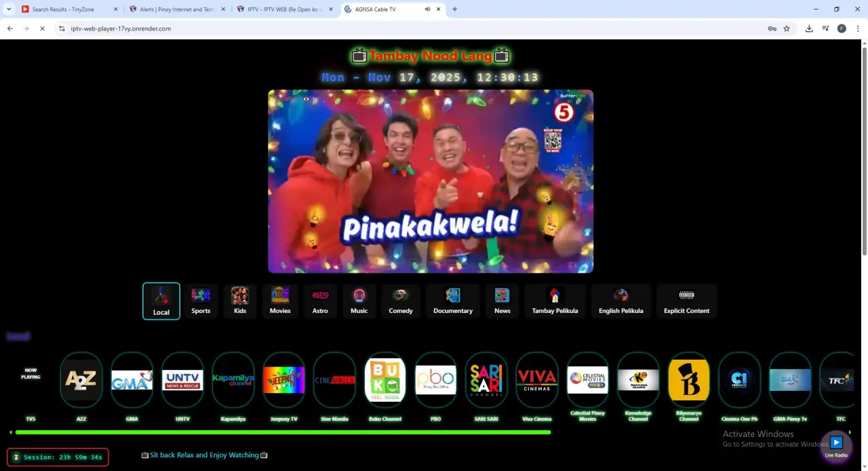This screenshot has width=868, height=471.
Task: Mute the AGNSA Cable TV tab audio
Action: (x=427, y=10)
